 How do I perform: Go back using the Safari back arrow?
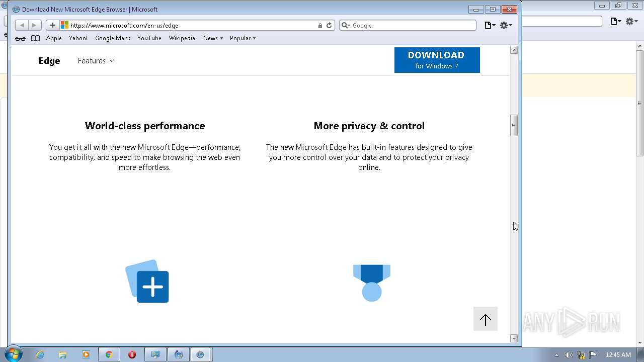(x=22, y=25)
